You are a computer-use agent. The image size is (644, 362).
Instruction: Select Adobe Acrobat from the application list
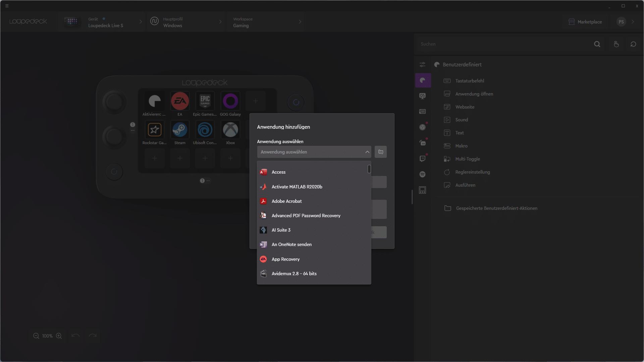[287, 201]
